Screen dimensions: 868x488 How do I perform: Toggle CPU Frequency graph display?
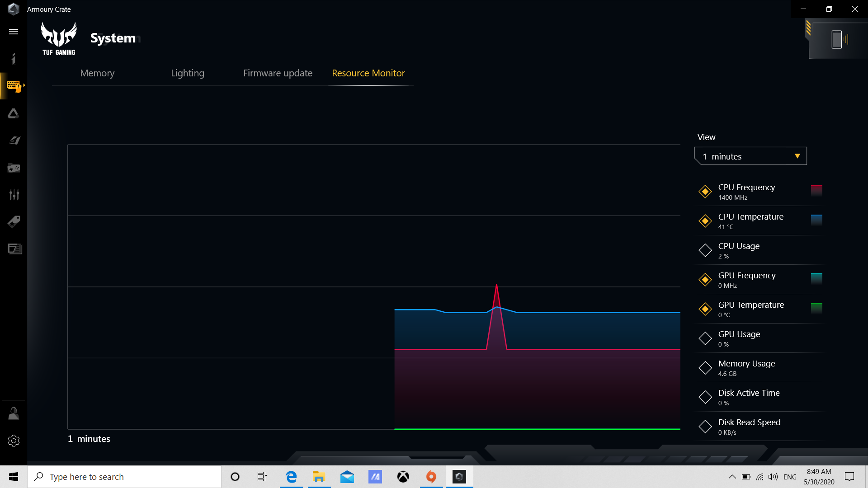(x=705, y=192)
